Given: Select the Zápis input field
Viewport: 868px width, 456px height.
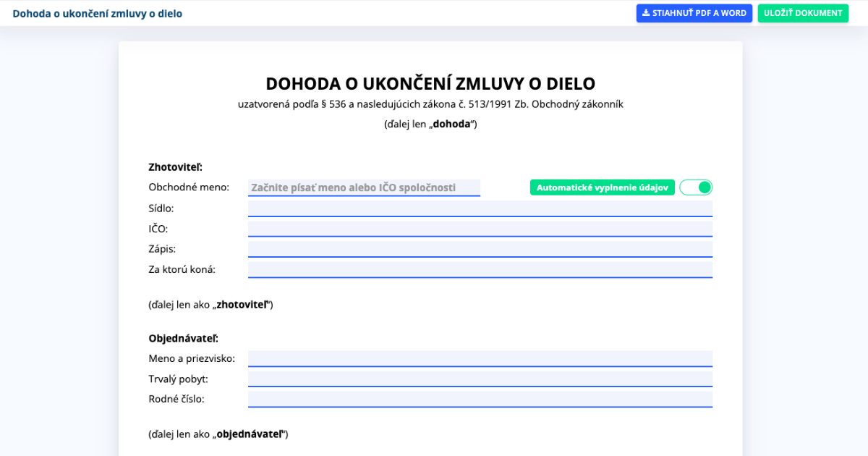Looking at the screenshot, I should [x=480, y=248].
